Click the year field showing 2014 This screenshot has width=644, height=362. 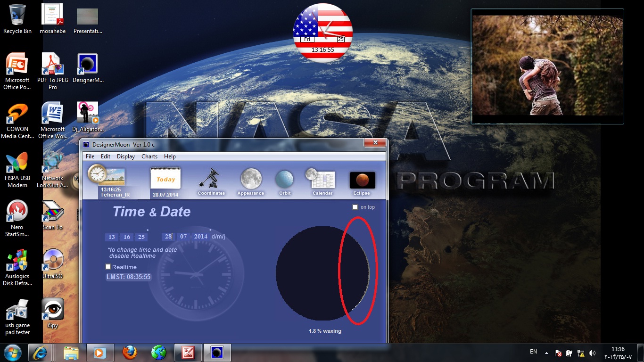click(201, 237)
